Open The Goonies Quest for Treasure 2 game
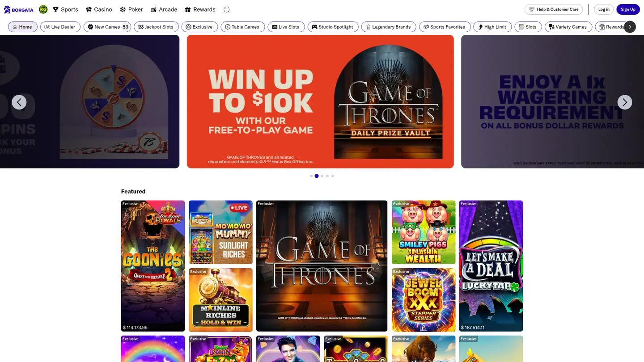 (153, 266)
